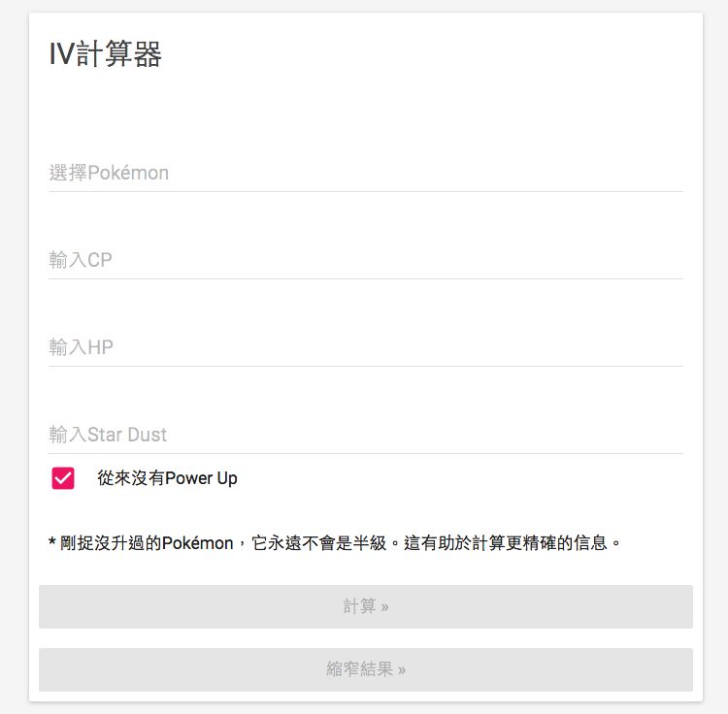Select the IV計算器 heading text
Screen dimensions: 728x714
click(x=106, y=54)
